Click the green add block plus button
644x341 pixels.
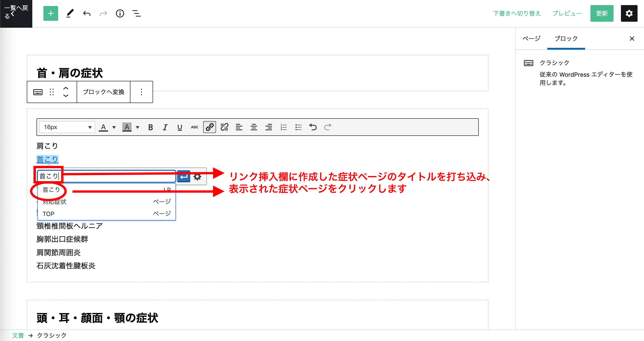pos(51,13)
